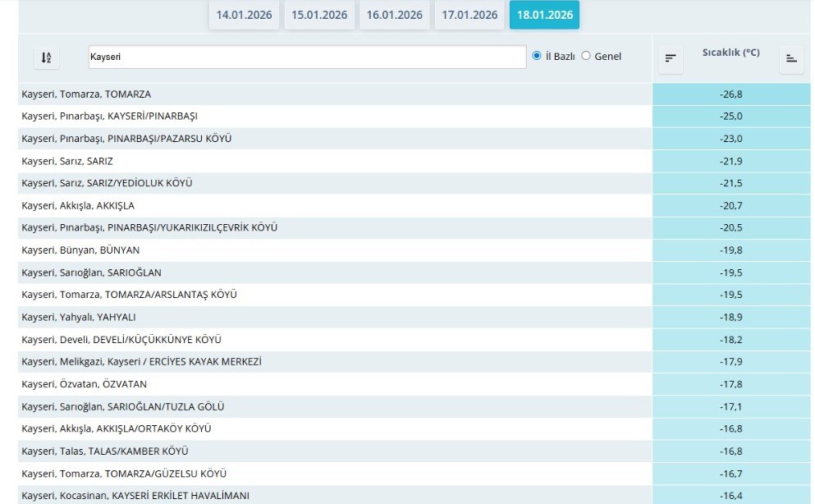This screenshot has width=815, height=504.
Task: Select the İl Bazlı radio button
Action: (x=537, y=56)
